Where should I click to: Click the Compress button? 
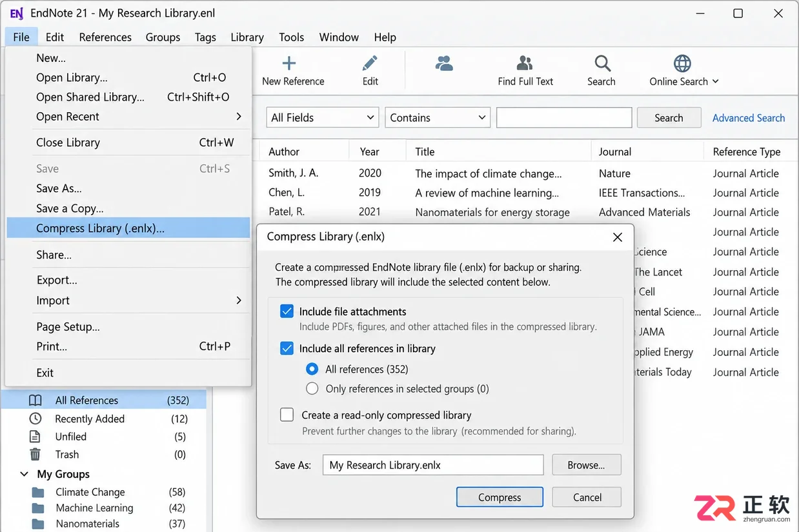pos(500,497)
